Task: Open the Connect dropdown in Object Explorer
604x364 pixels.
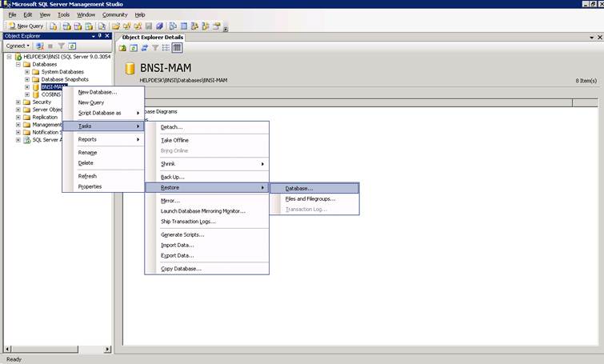Action: [x=18, y=46]
